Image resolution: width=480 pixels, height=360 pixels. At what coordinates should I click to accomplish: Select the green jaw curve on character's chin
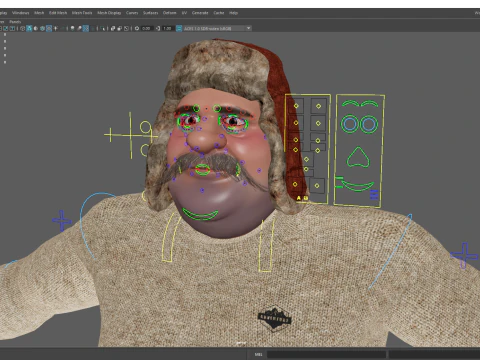[200, 214]
